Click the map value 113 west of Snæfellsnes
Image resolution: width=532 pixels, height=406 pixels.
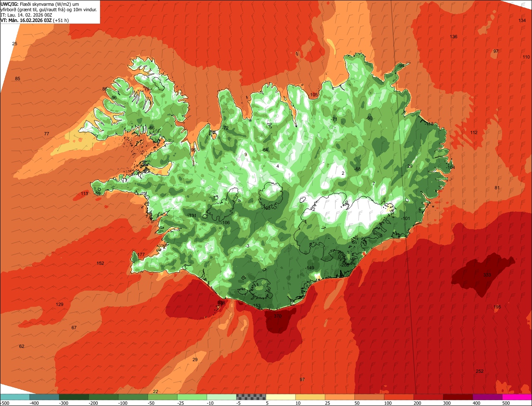tap(84, 193)
